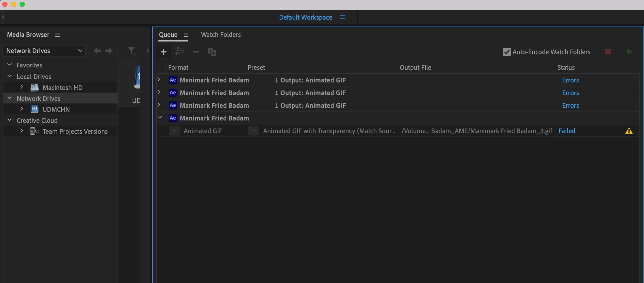Click the Team Projects Versions icon
Screen dimensions: 644x283
click(x=35, y=131)
